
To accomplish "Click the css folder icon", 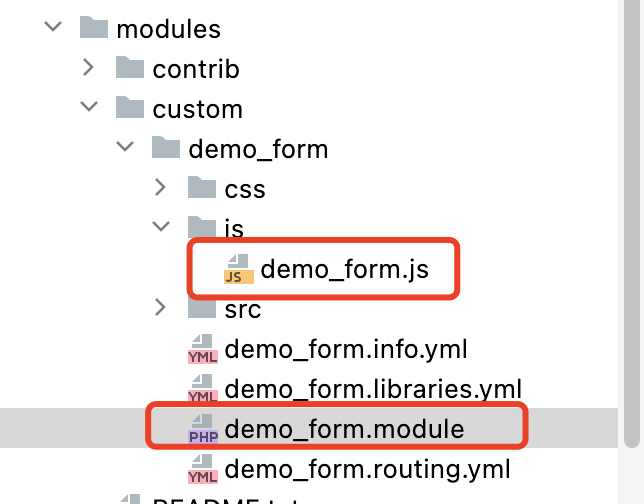I will (x=202, y=188).
